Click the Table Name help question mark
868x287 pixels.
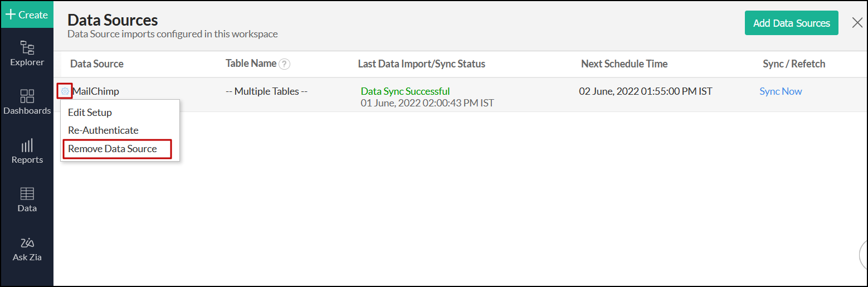pyautogui.click(x=284, y=64)
